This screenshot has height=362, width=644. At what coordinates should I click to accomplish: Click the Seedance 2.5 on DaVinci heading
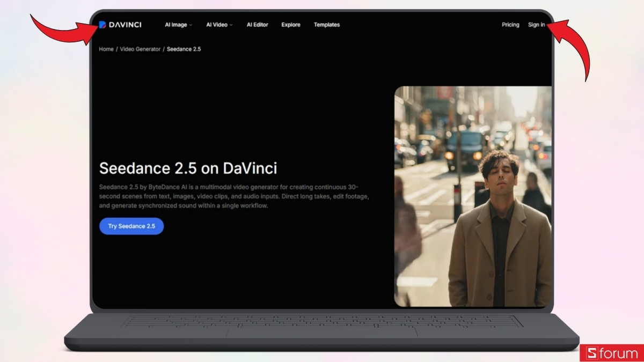pyautogui.click(x=188, y=168)
